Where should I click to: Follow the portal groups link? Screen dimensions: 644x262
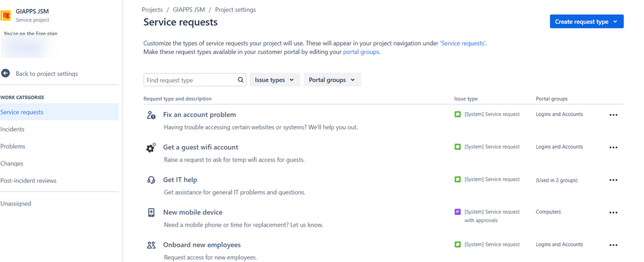click(x=361, y=52)
